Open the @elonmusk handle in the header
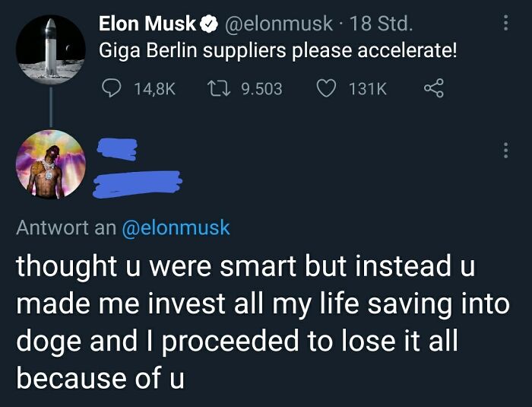Screen dimensions: 532x407 point(277,24)
